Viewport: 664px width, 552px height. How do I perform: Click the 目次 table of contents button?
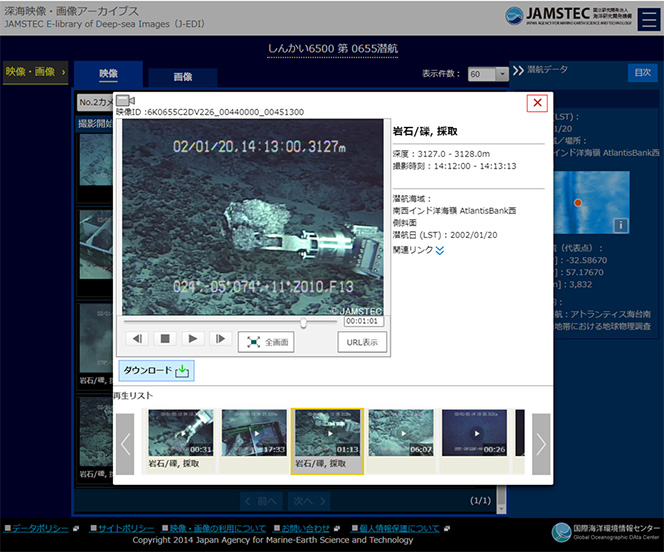[642, 72]
